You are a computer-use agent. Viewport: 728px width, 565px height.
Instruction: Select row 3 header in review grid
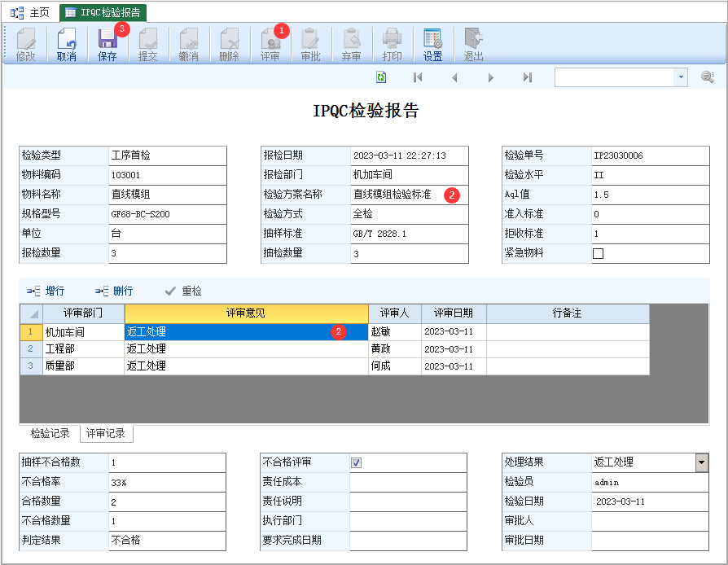coord(31,366)
